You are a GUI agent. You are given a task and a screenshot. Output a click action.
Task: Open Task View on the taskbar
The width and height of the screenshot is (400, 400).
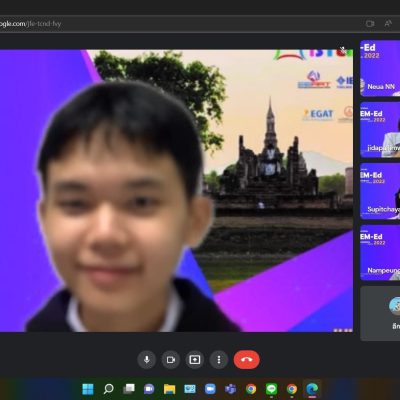[129, 389]
